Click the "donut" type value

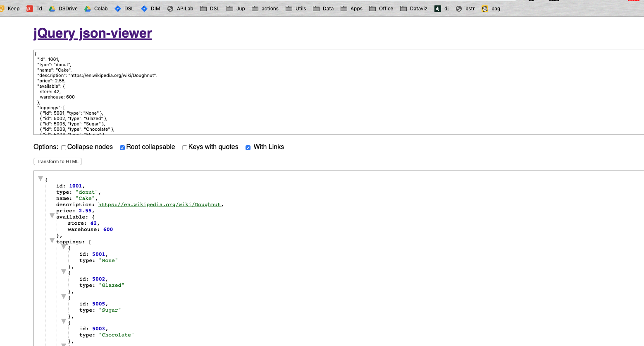(x=87, y=192)
